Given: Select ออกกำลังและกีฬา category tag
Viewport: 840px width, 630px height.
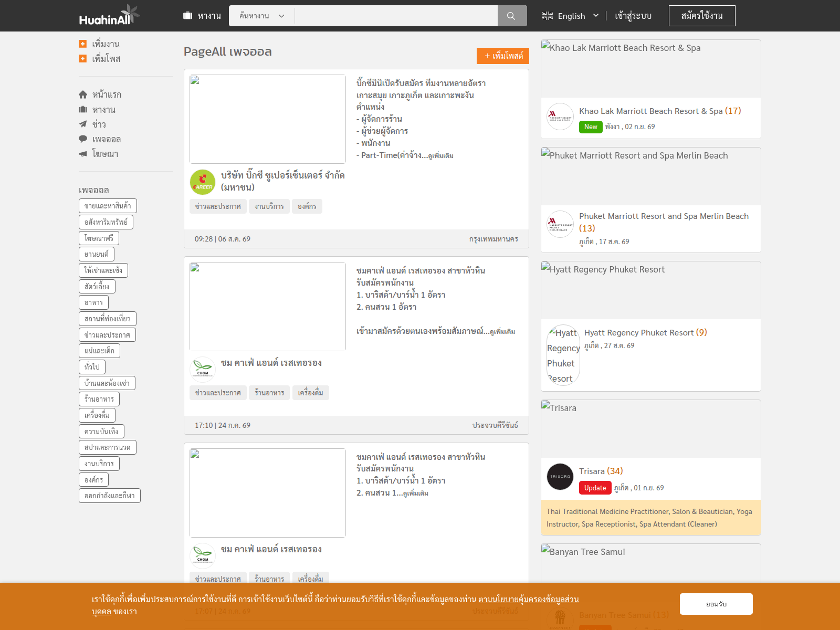Looking at the screenshot, I should (x=110, y=496).
